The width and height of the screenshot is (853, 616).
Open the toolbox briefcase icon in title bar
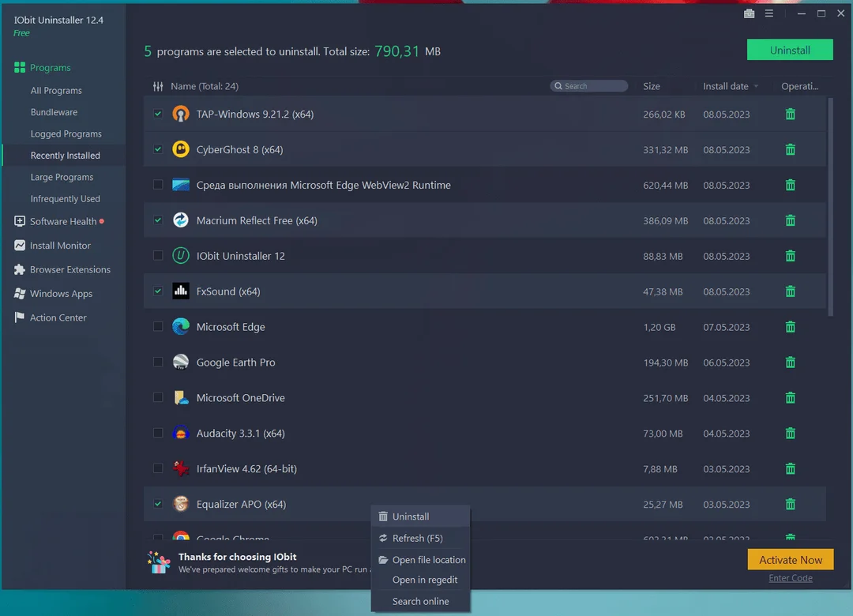click(x=749, y=13)
